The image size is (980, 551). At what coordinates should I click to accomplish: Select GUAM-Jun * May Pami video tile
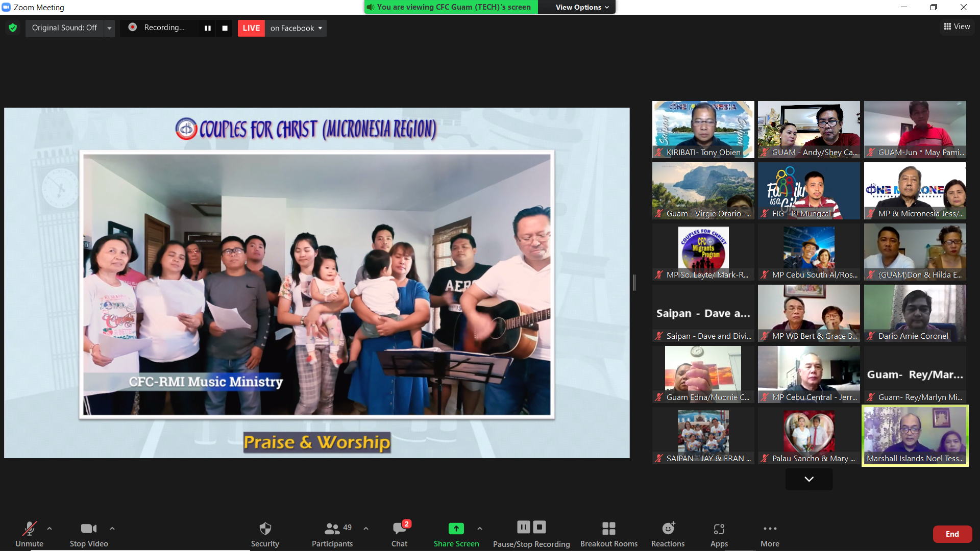pyautogui.click(x=915, y=130)
